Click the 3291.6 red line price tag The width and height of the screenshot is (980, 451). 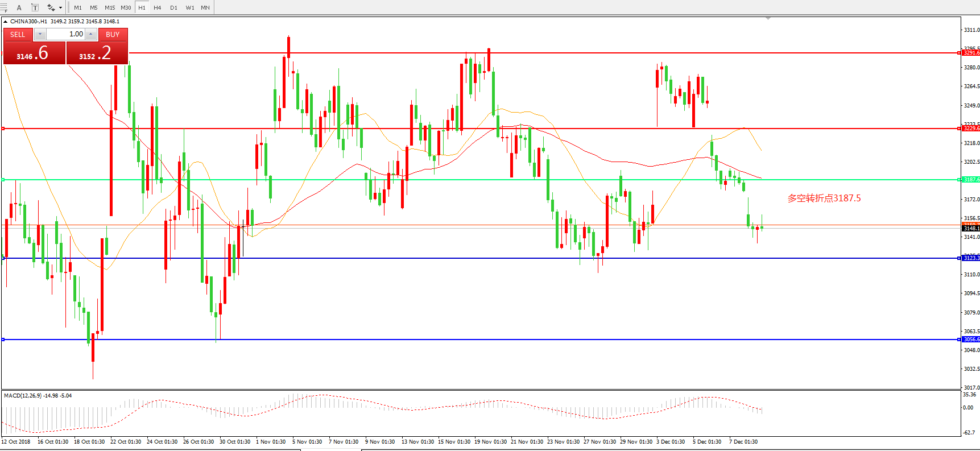(x=971, y=53)
